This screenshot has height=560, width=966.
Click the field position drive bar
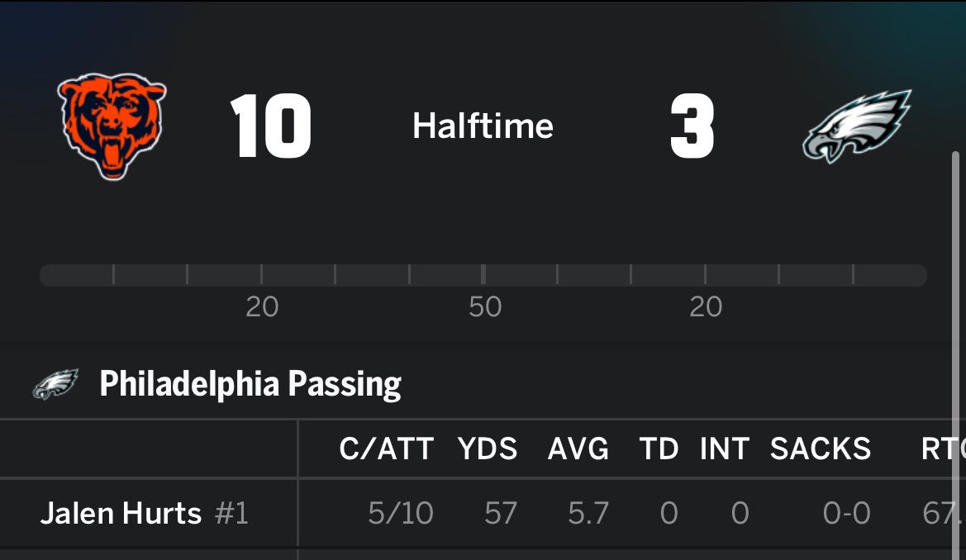(483, 275)
